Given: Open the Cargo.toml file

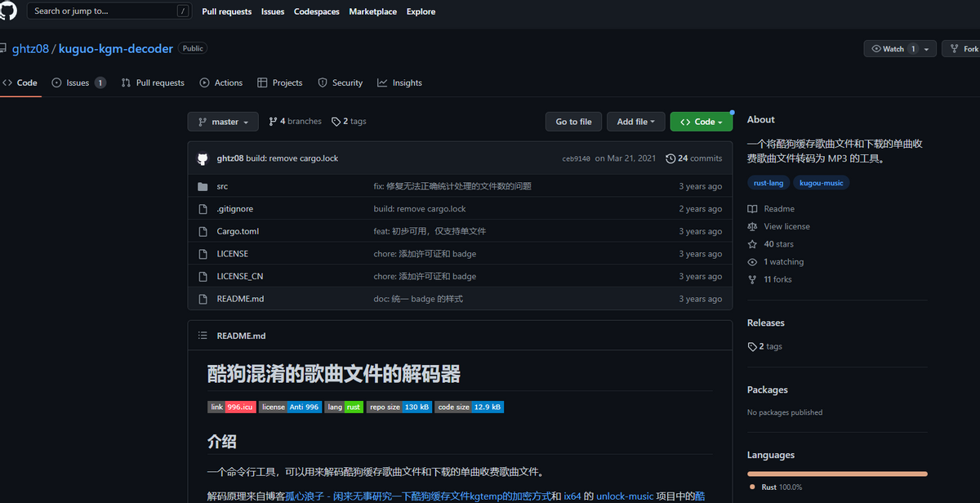Looking at the screenshot, I should pos(238,231).
